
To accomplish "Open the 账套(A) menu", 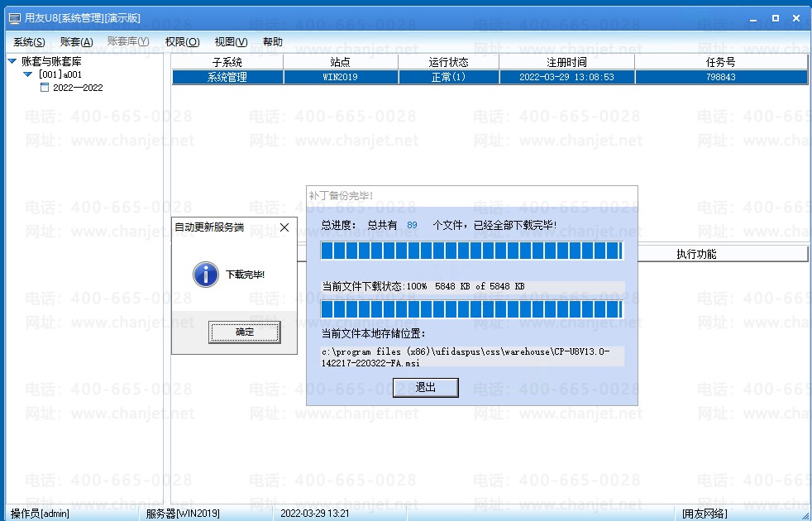I will (x=76, y=42).
